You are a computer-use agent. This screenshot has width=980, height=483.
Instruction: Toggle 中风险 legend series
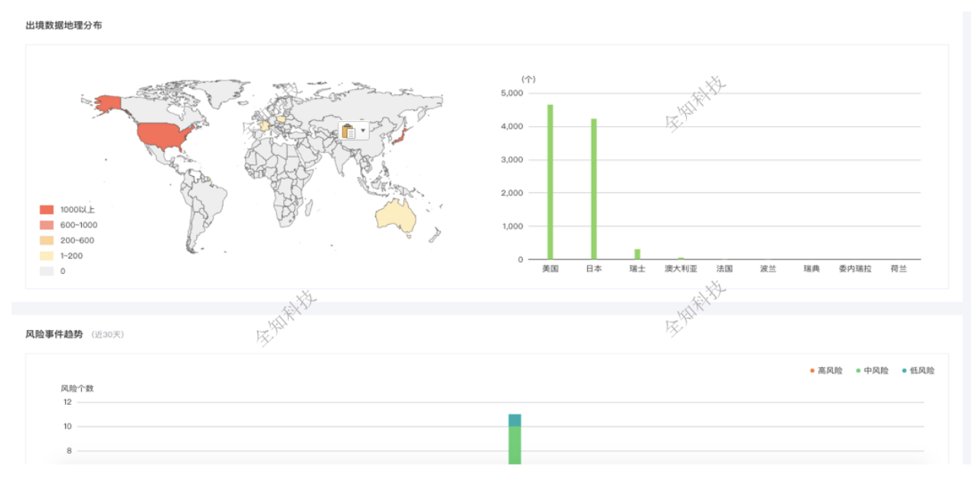tap(872, 370)
